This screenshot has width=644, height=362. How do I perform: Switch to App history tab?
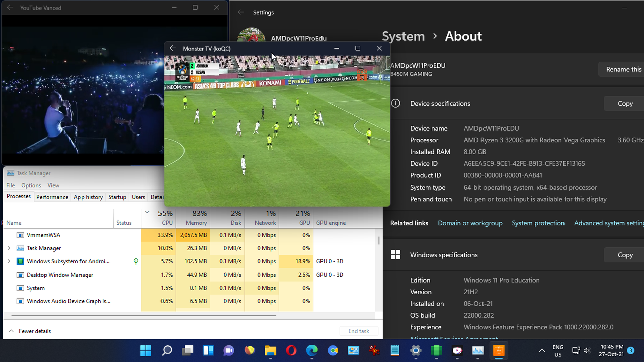(x=89, y=197)
